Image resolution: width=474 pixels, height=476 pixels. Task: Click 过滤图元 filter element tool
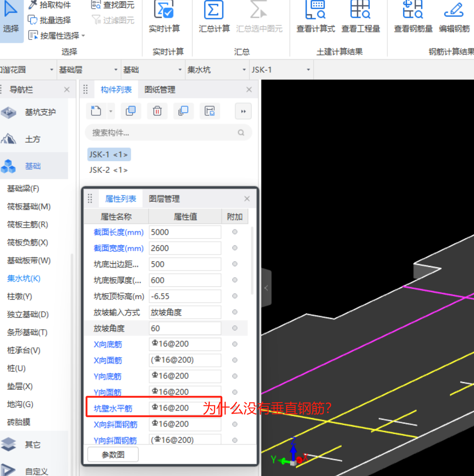click(x=113, y=20)
